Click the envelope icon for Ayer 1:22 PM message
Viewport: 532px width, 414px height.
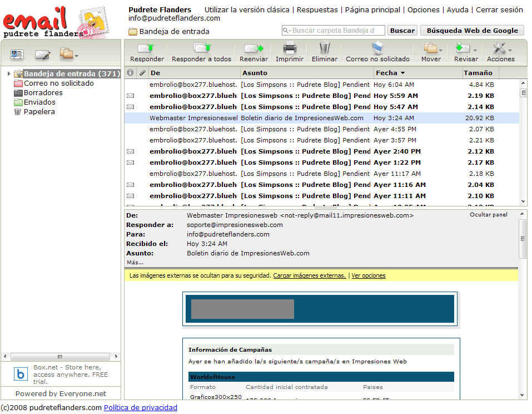pos(130,162)
